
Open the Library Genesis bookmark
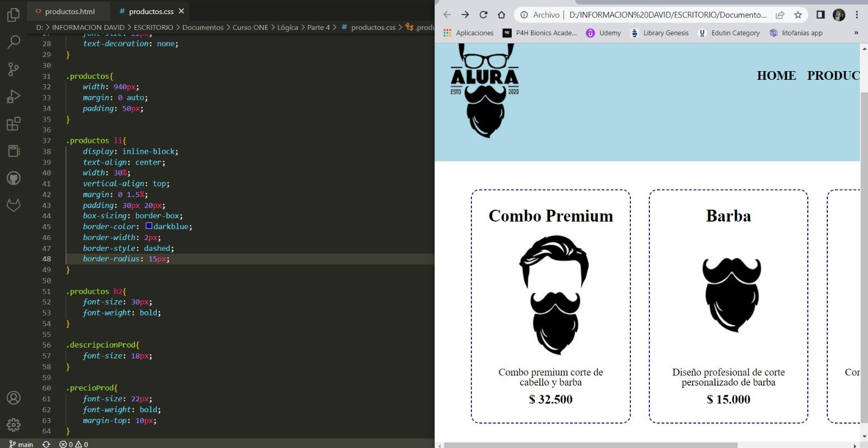click(x=660, y=33)
